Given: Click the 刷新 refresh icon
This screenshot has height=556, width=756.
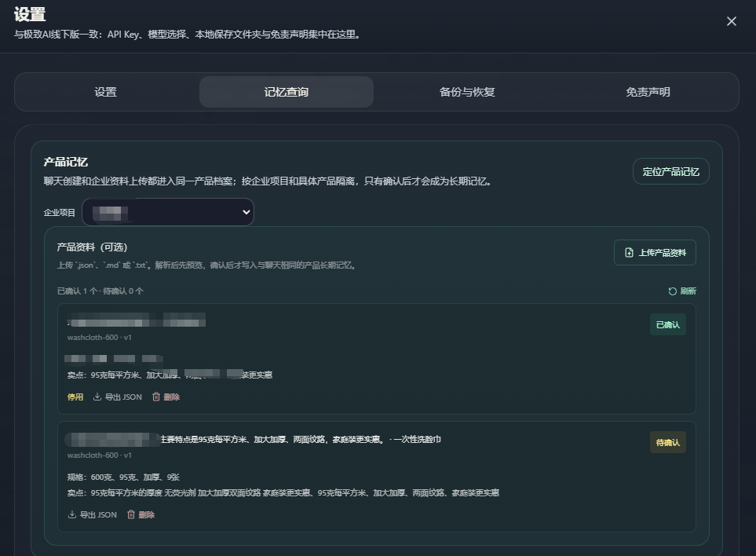Looking at the screenshot, I should coord(672,291).
